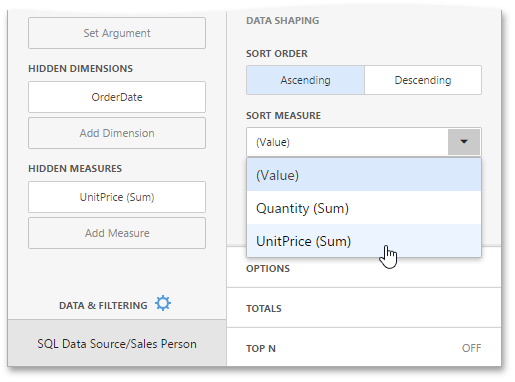Click the Data & Filtering gear icon
This screenshot has height=382, width=515.
[x=163, y=303]
